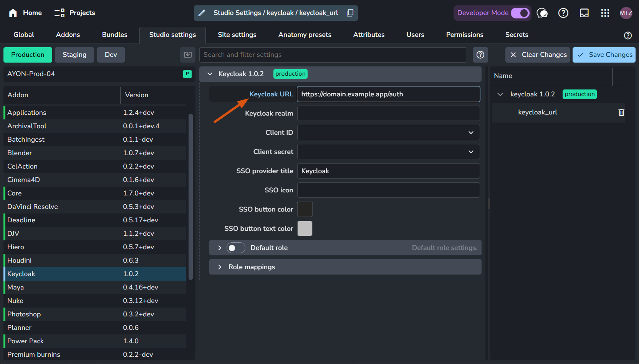This screenshot has height=364, width=639.
Task: Switch to Staging variant
Action: (x=74, y=55)
